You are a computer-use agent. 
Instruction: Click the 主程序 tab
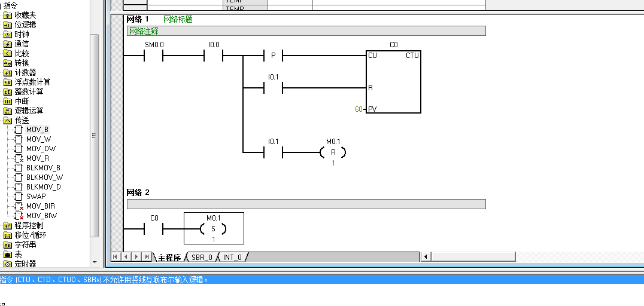click(x=169, y=258)
